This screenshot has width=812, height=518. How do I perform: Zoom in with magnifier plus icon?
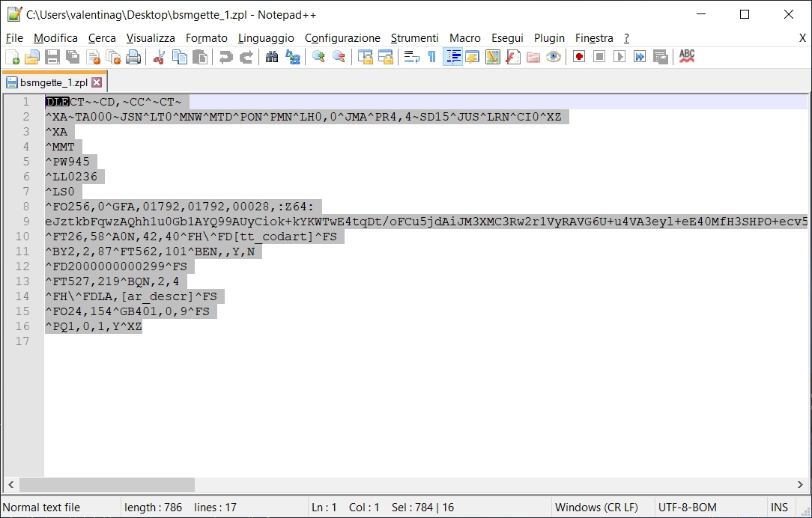pos(318,57)
